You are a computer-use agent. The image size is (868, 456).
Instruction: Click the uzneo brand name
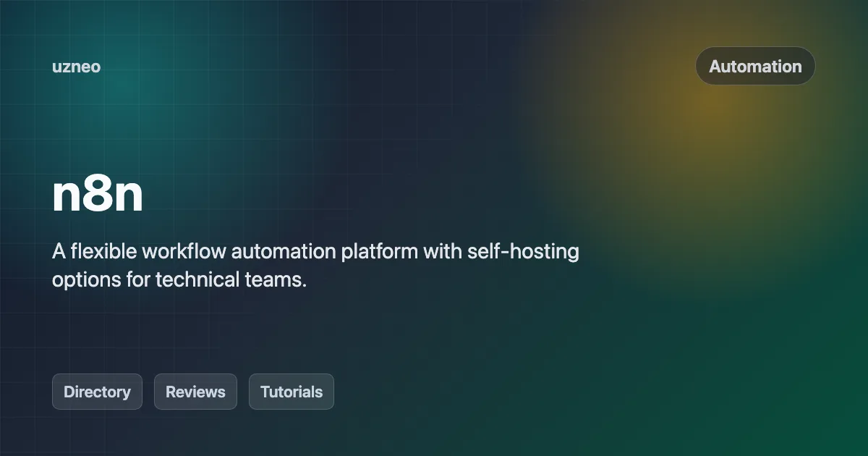[x=76, y=67]
